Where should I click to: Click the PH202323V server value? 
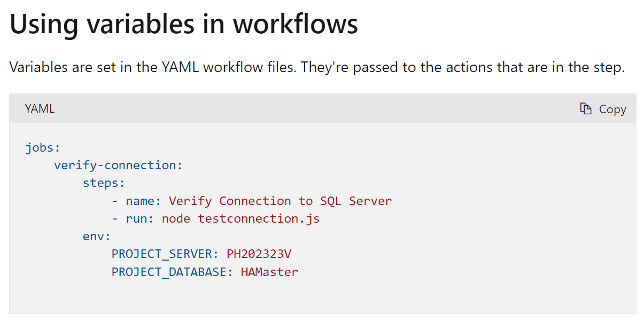(x=259, y=254)
